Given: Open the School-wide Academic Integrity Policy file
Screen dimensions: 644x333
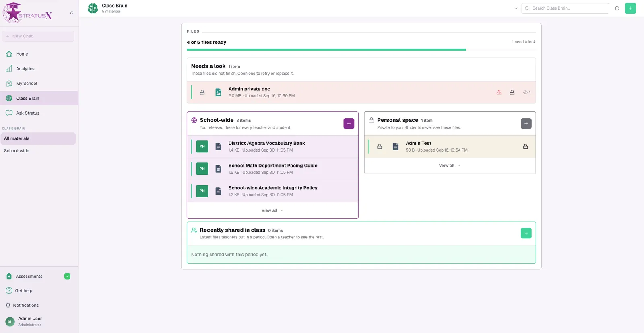Looking at the screenshot, I should point(272,191).
